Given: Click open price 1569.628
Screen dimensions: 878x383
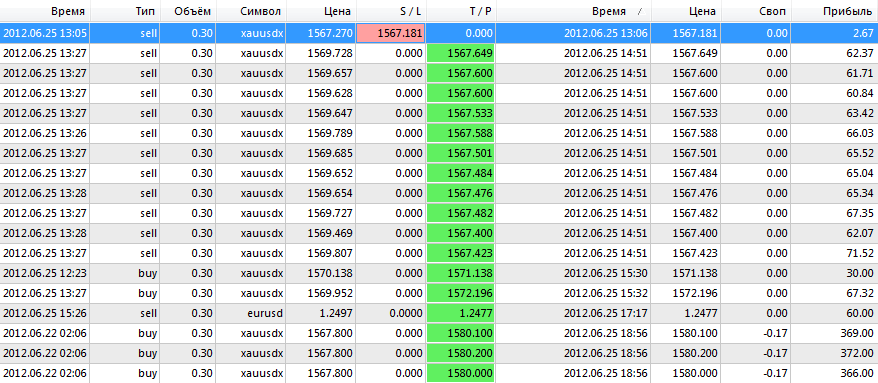Looking at the screenshot, I should click(330, 94).
